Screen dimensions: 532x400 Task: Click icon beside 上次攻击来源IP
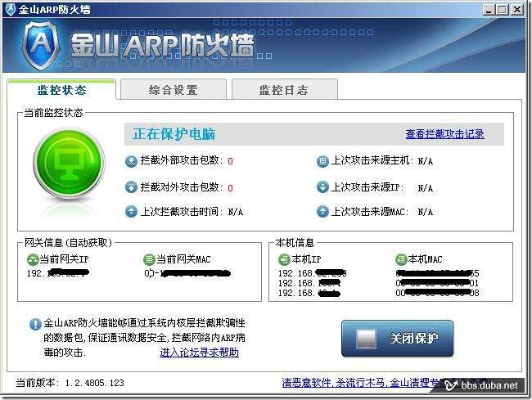pos(322,187)
